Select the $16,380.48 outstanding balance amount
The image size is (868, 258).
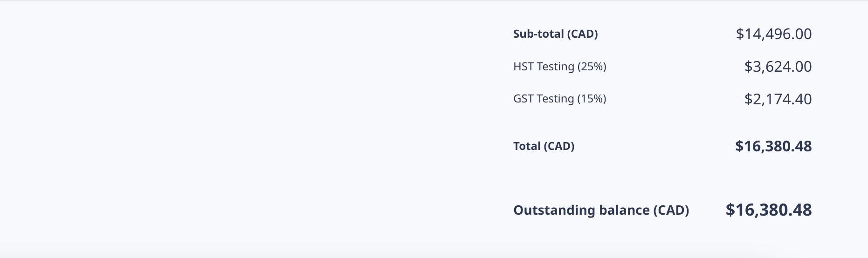(x=768, y=210)
